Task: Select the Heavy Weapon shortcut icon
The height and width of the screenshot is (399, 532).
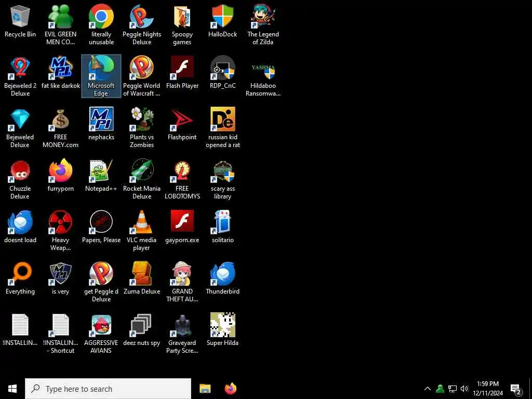Action: click(60, 222)
